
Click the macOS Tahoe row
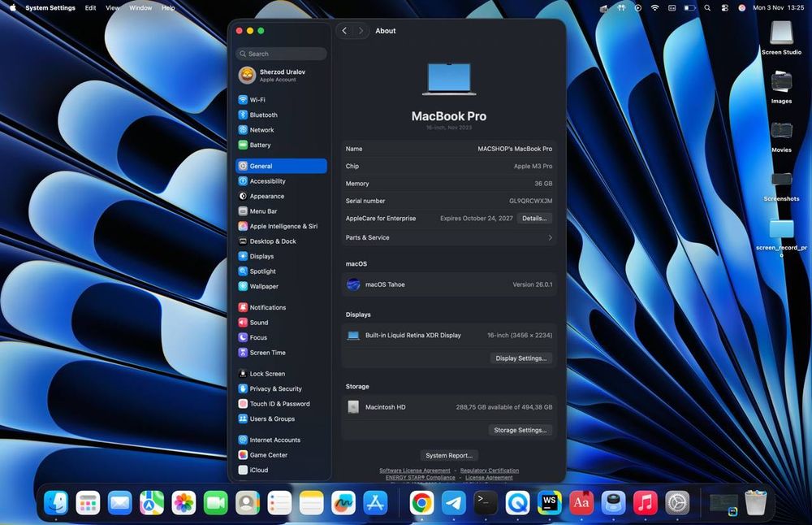tap(449, 284)
